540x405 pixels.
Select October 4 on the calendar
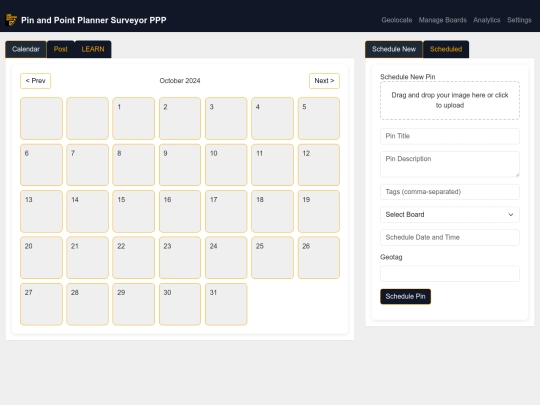pos(272,118)
